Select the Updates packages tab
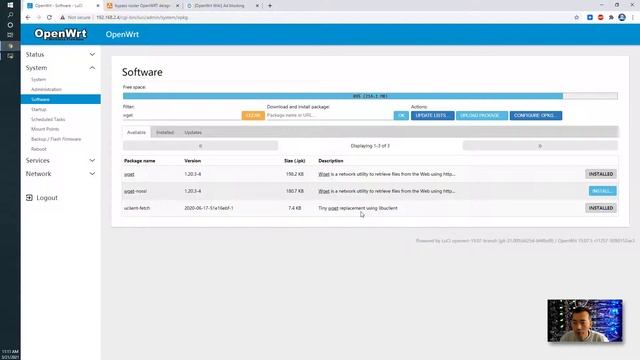Screen dimensions: 640x360 [x=193, y=132]
